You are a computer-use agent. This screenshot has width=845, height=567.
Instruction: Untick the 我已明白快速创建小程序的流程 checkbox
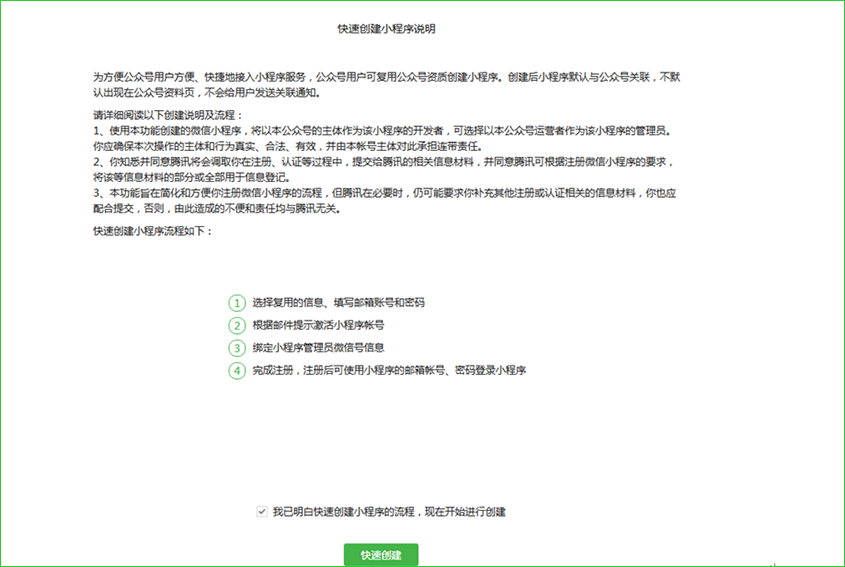(262, 511)
